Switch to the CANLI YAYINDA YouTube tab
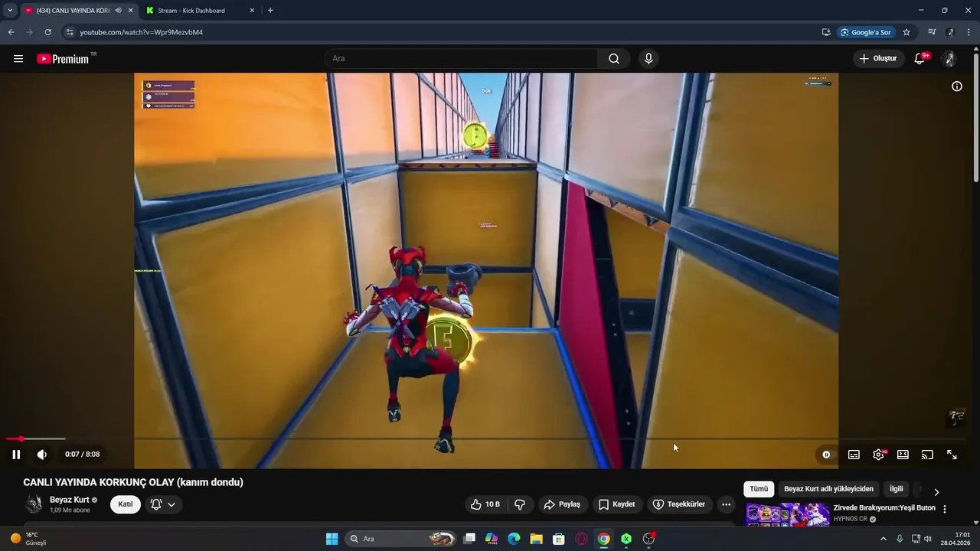 [73, 11]
